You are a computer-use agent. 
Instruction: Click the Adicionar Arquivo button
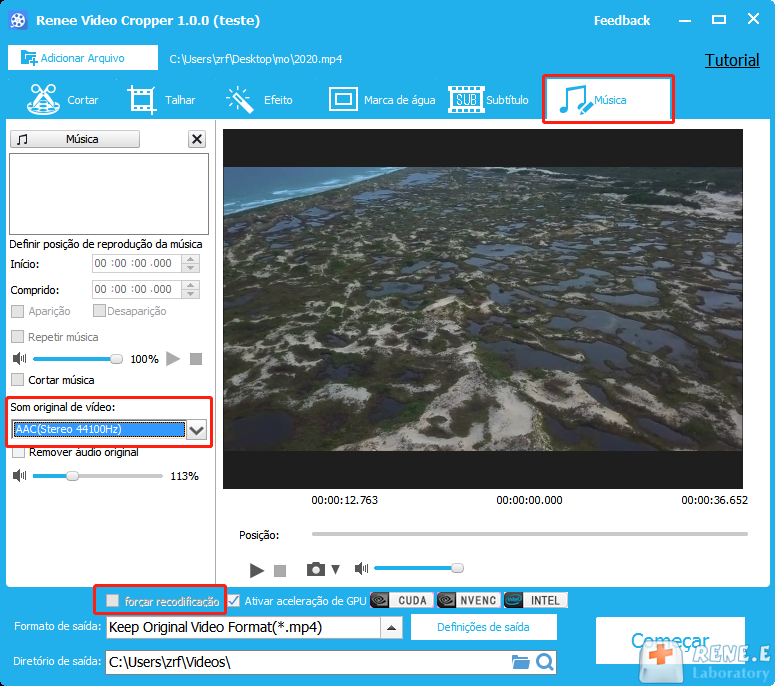pyautogui.click(x=83, y=58)
